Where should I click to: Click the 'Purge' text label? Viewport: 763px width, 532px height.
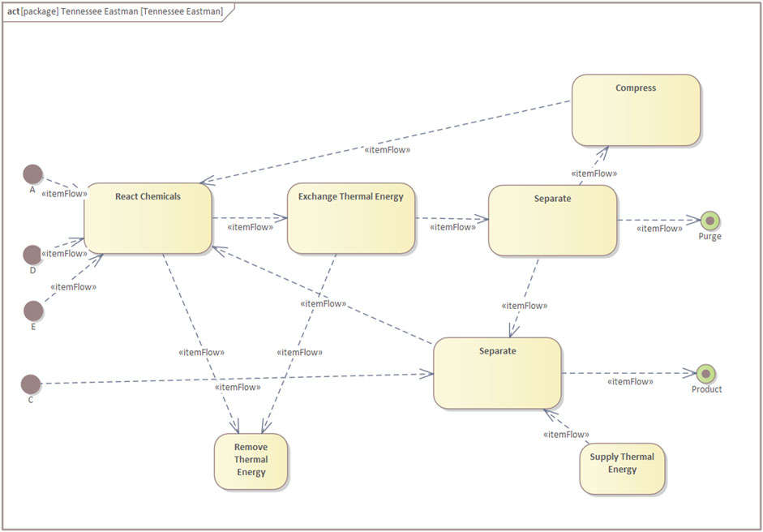coord(710,237)
